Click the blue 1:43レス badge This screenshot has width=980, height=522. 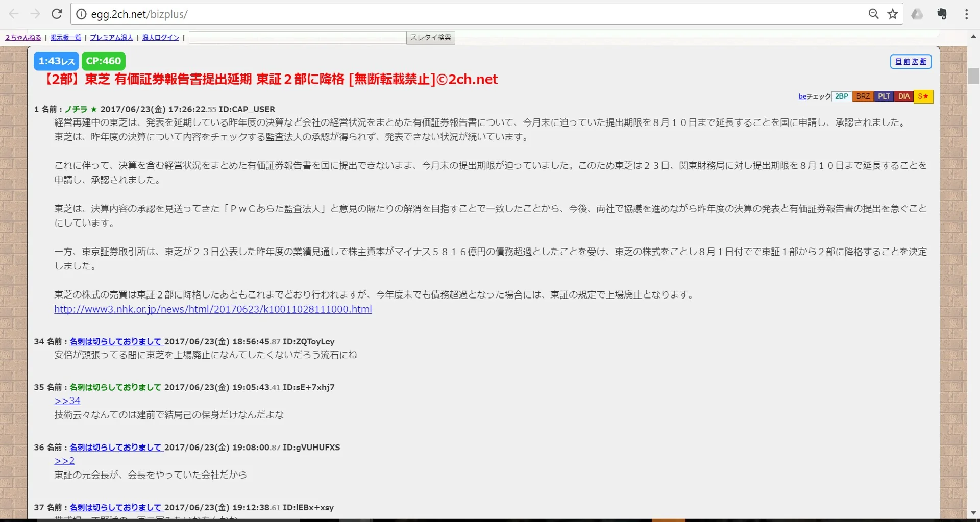click(x=56, y=61)
